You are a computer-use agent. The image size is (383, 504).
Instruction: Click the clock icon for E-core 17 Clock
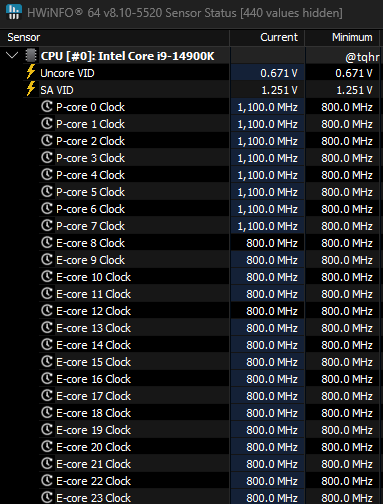click(47, 396)
